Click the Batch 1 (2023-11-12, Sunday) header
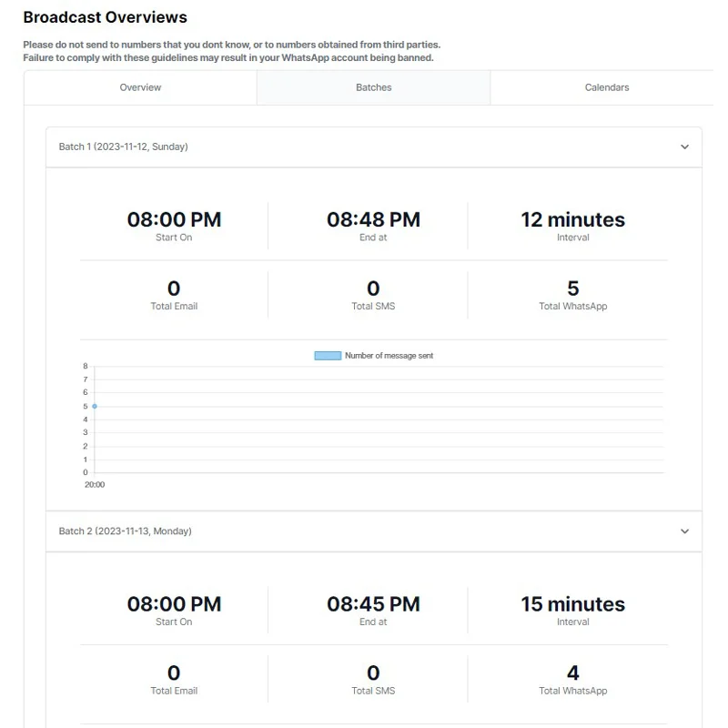 click(374, 147)
